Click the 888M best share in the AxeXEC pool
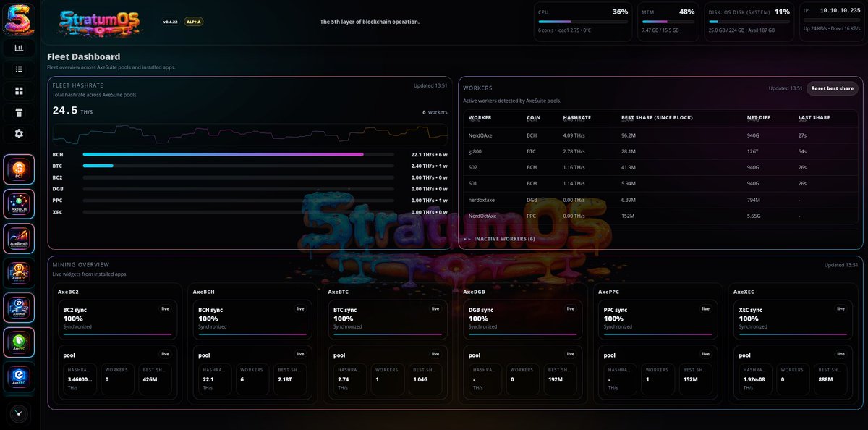Viewport: 868px width, 430px height. pyautogui.click(x=827, y=379)
